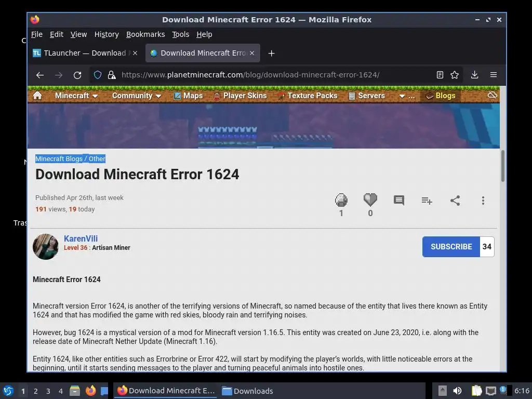Launch Firefox from the taskbar quick launcher
The height and width of the screenshot is (399, 532).
point(90,391)
